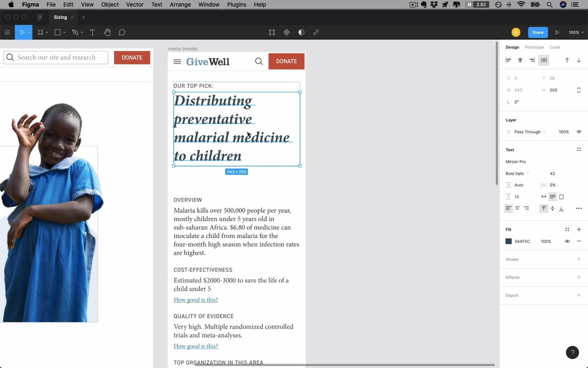Open the Move tool dropdown arrow
Screen dimensions: 588x368
29,33
